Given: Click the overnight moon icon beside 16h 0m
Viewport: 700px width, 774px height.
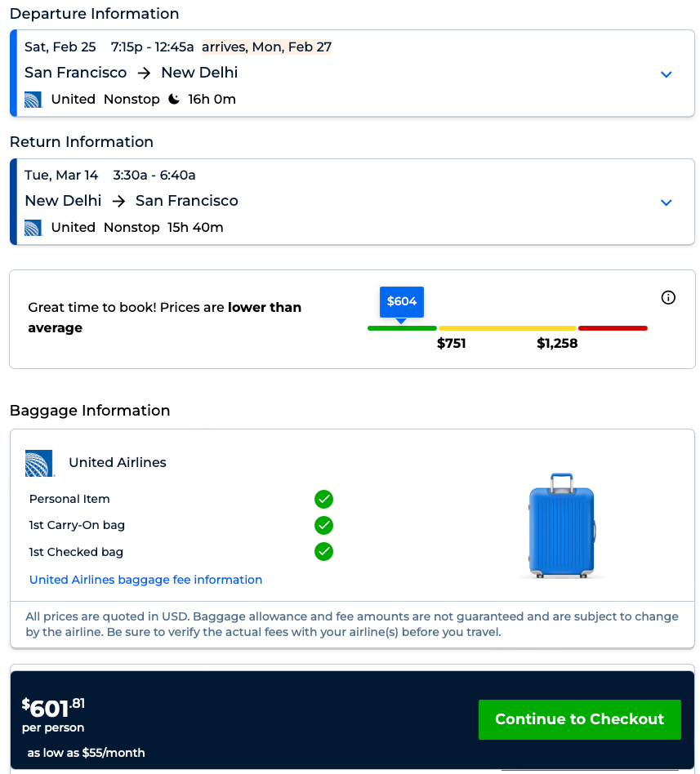Looking at the screenshot, I should (174, 100).
